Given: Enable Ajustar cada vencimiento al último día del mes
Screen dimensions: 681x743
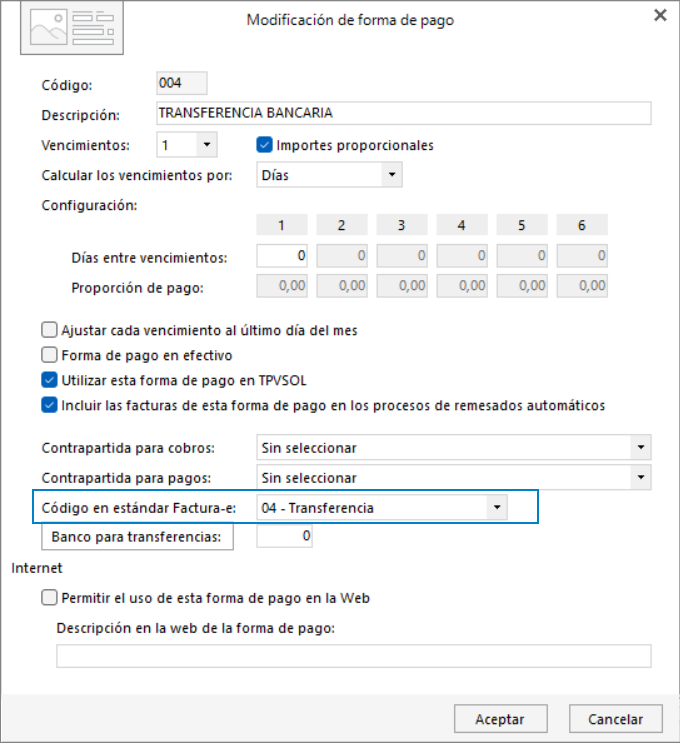Looking at the screenshot, I should point(49,330).
